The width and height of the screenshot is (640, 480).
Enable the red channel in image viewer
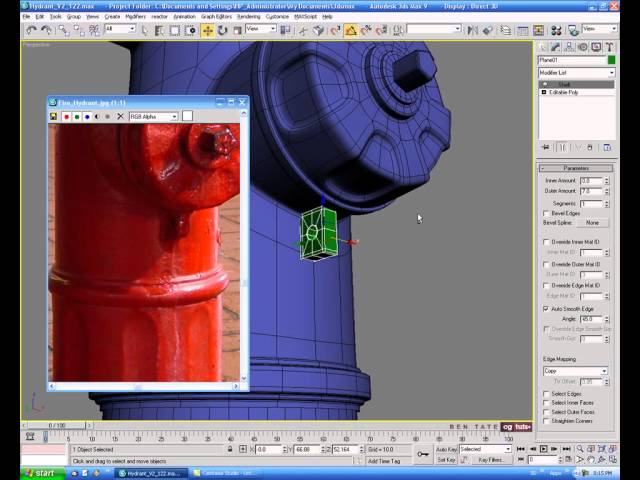[x=66, y=117]
